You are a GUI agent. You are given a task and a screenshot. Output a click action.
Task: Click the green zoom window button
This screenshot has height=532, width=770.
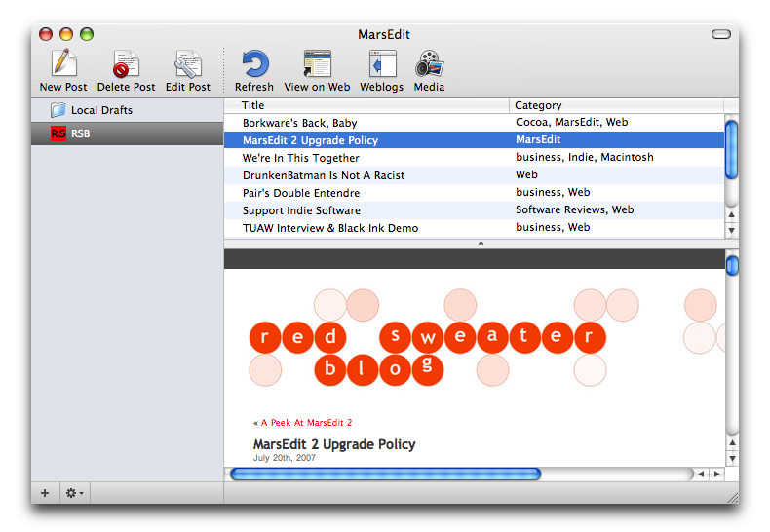(87, 34)
